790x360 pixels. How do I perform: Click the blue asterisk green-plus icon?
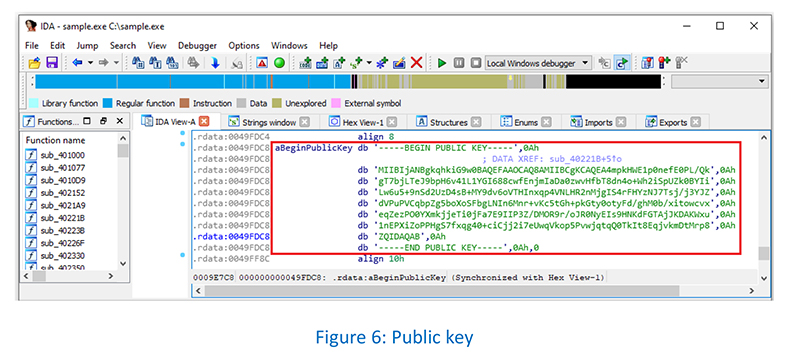[x=382, y=63]
